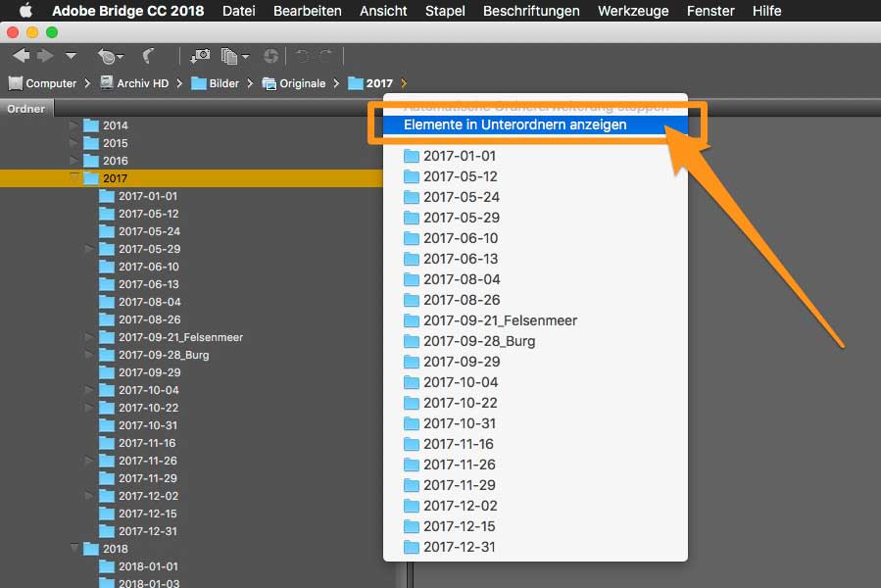Collapse the 2018 folder in the tree
Screen dimensions: 881x588
click(74, 548)
